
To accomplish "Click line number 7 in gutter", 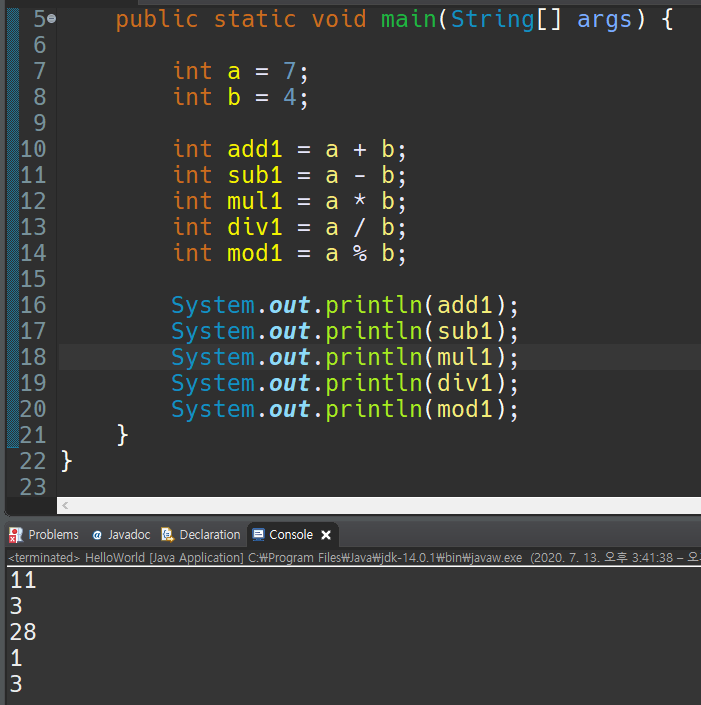I will pos(40,71).
